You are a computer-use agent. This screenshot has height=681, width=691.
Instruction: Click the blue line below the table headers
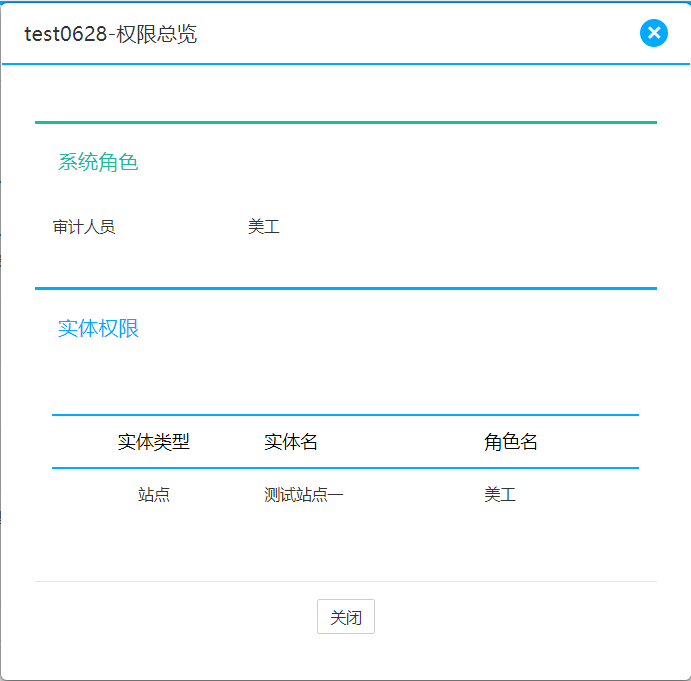[345, 467]
